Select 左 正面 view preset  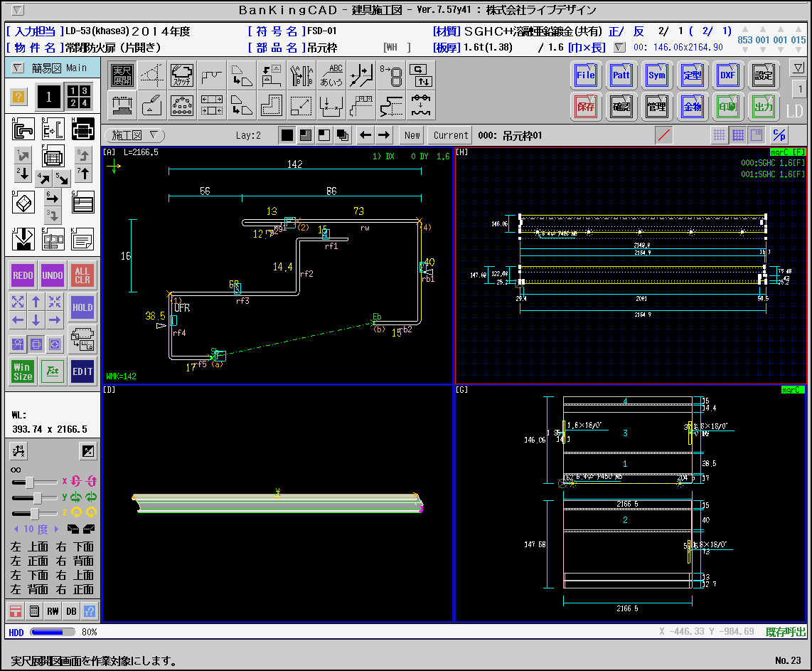click(29, 561)
